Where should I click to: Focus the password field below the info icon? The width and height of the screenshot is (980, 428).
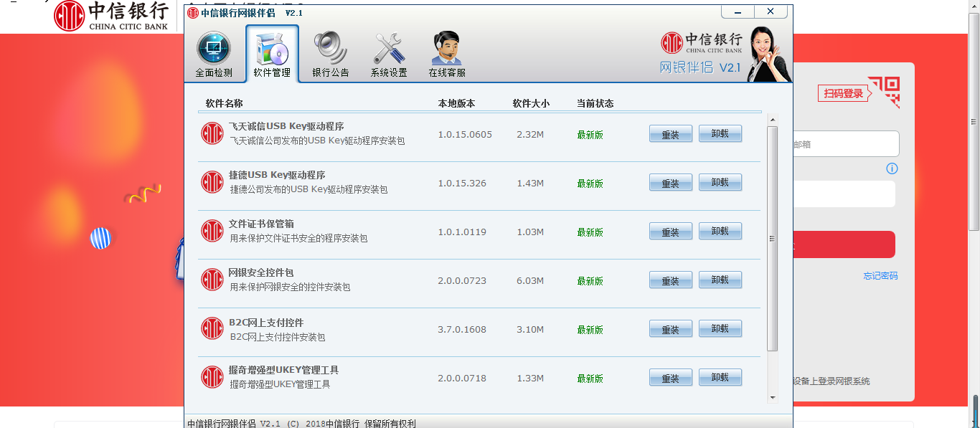pyautogui.click(x=844, y=194)
